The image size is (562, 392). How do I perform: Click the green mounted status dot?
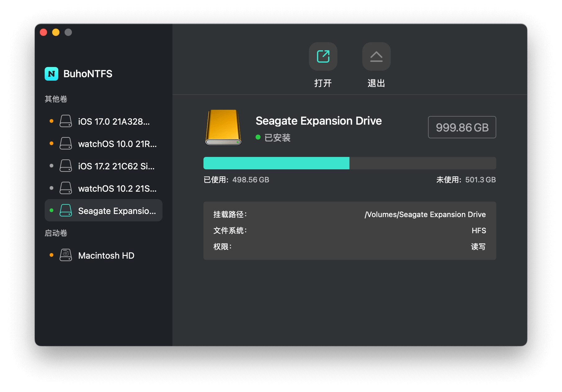coord(258,137)
